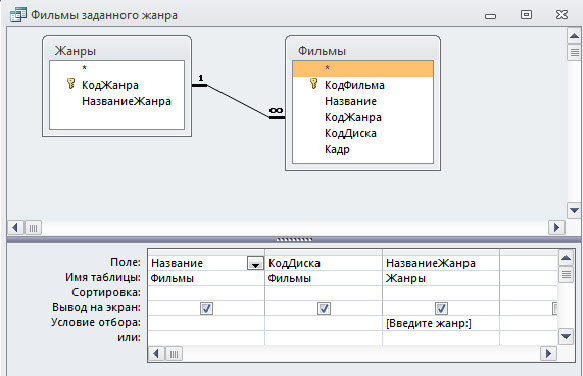Click the Жанры table title bar
This screenshot has width=583, height=376.
pyautogui.click(x=117, y=50)
